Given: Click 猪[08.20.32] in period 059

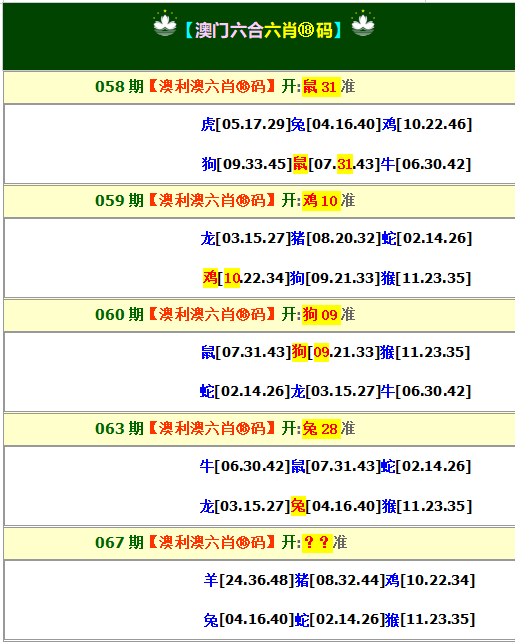Looking at the screenshot, I should [336, 238].
